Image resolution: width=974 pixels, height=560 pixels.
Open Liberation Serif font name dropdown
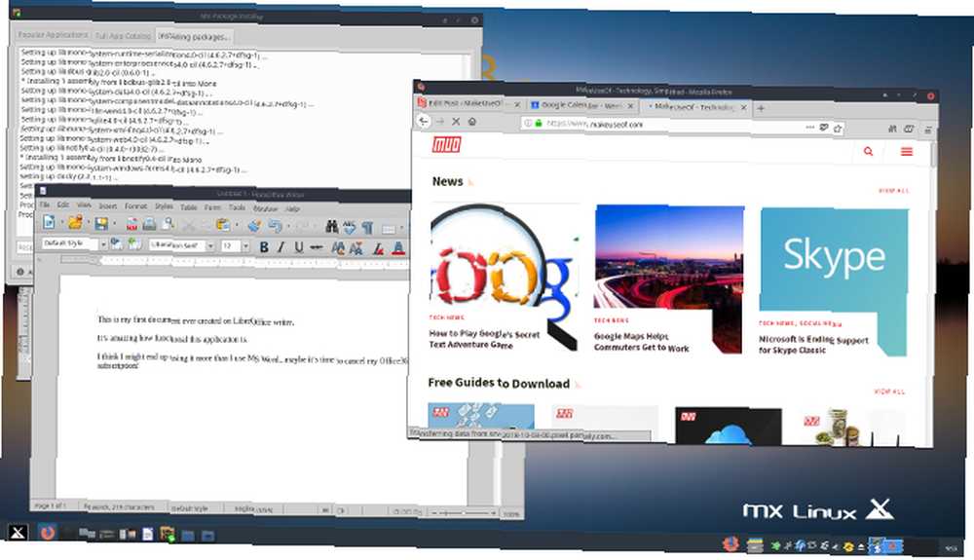point(210,246)
